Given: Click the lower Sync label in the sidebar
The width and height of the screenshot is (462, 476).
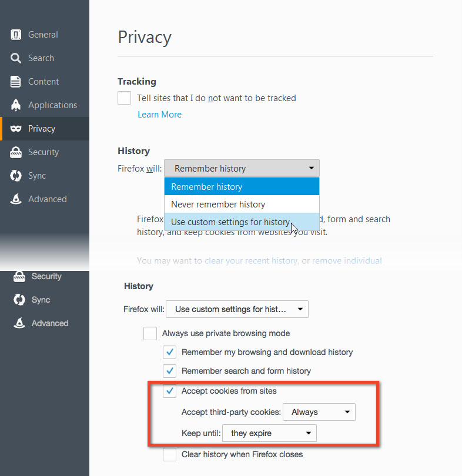Looking at the screenshot, I should [41, 300].
